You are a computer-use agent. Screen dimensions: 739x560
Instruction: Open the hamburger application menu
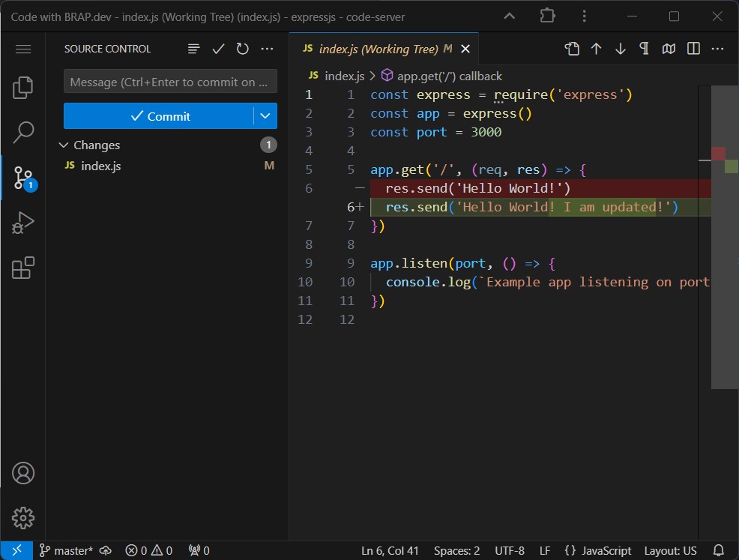(x=22, y=49)
